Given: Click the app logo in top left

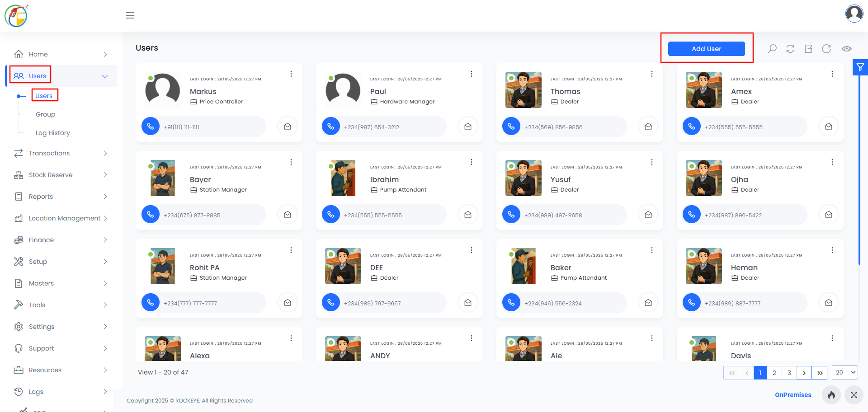Looking at the screenshot, I should click(x=16, y=15).
